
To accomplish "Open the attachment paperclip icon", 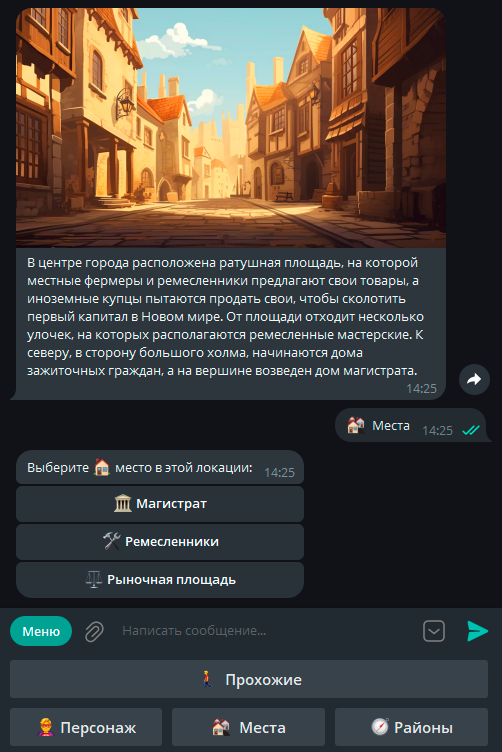I will [x=94, y=631].
